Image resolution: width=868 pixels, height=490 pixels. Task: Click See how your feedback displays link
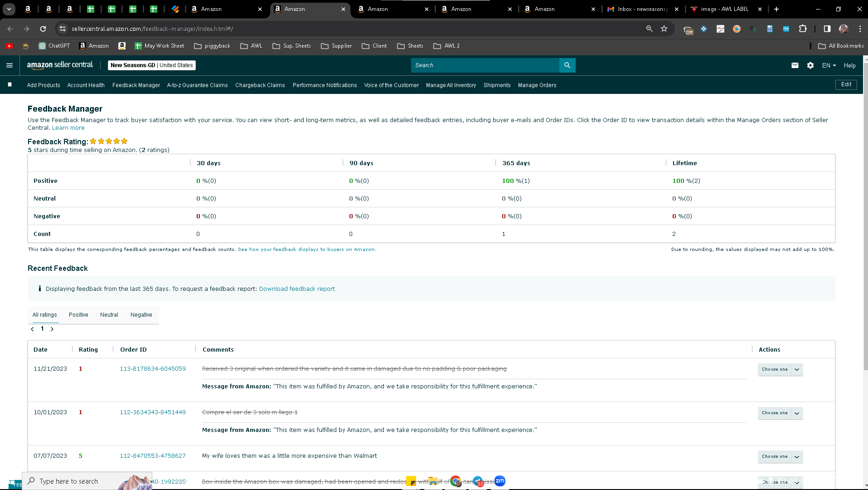(306, 250)
